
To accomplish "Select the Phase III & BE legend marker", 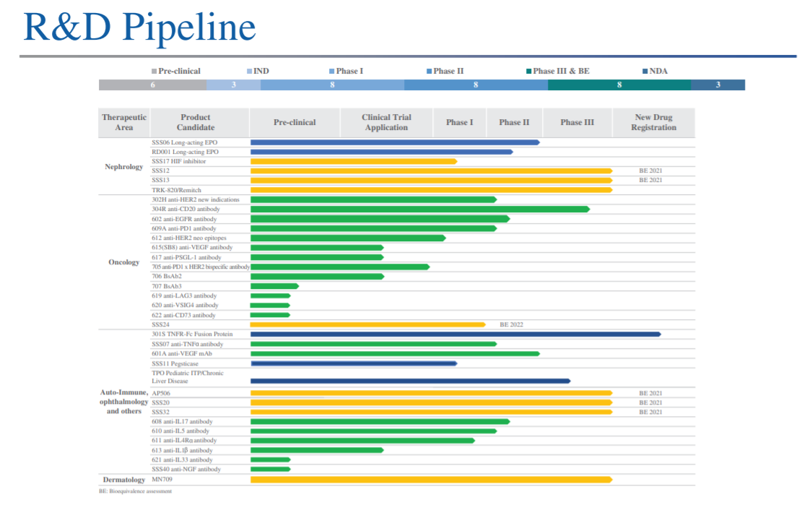I will 529,72.
